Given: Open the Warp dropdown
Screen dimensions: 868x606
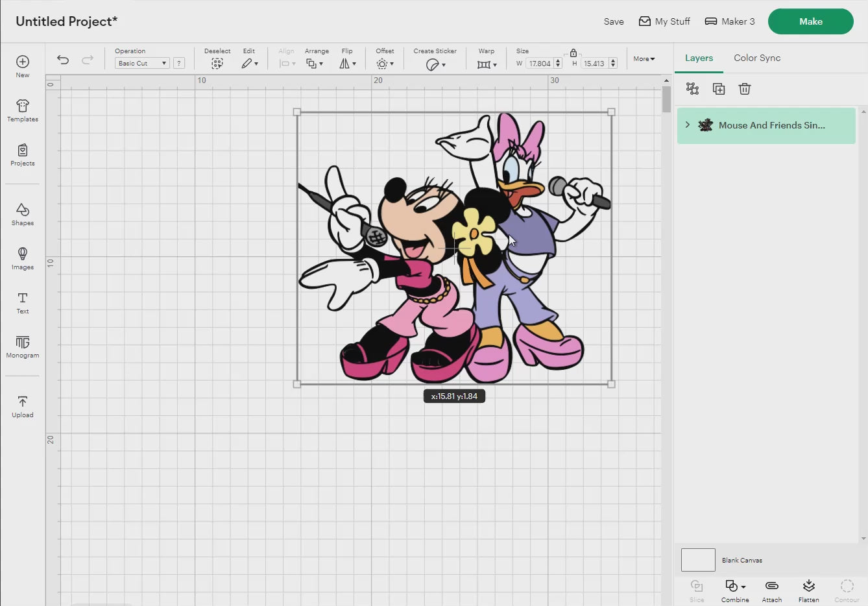Looking at the screenshot, I should tap(487, 64).
